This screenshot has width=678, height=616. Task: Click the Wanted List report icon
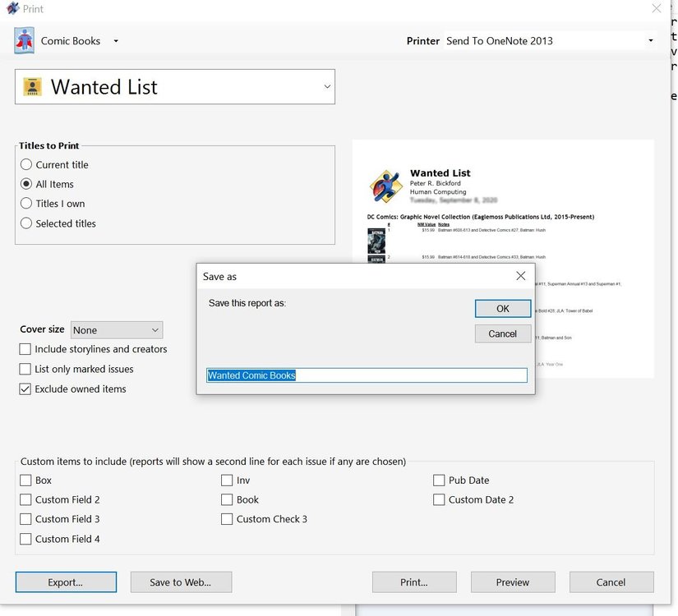pos(32,87)
